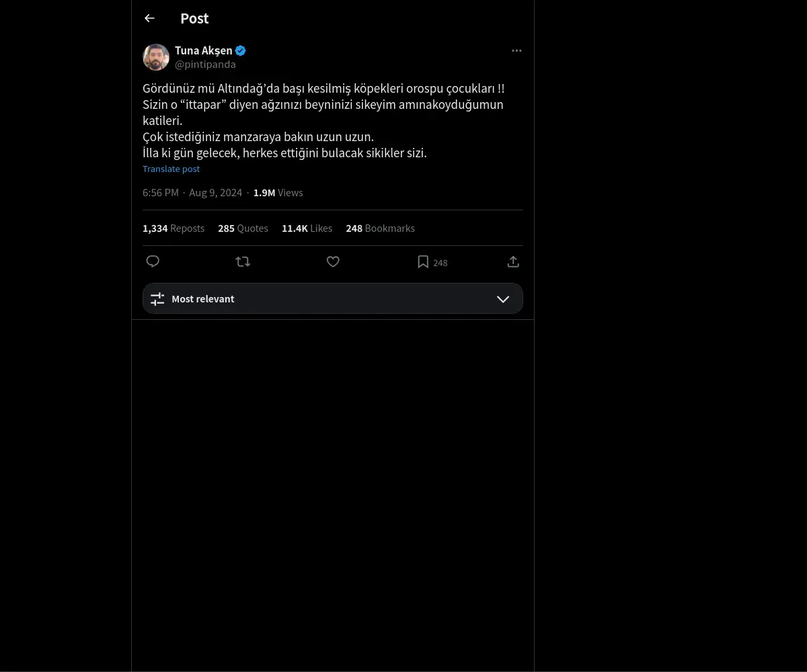
Task: Click the 248 Bookmarks count
Action: pyautogui.click(x=380, y=228)
